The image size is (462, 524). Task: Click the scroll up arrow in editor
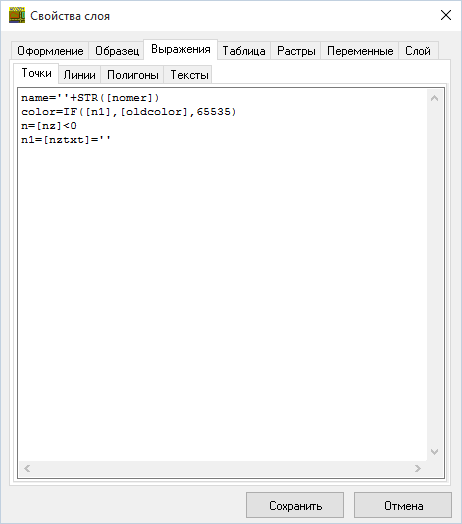click(434, 98)
